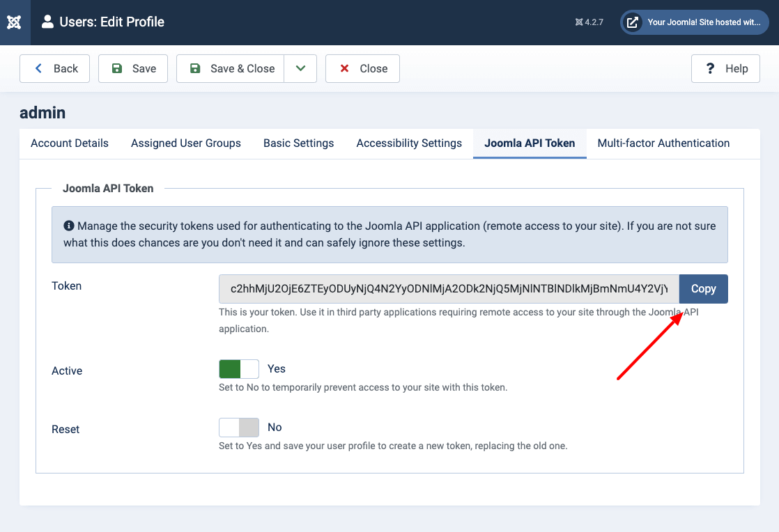
Task: Open the Help button
Action: 725,68
